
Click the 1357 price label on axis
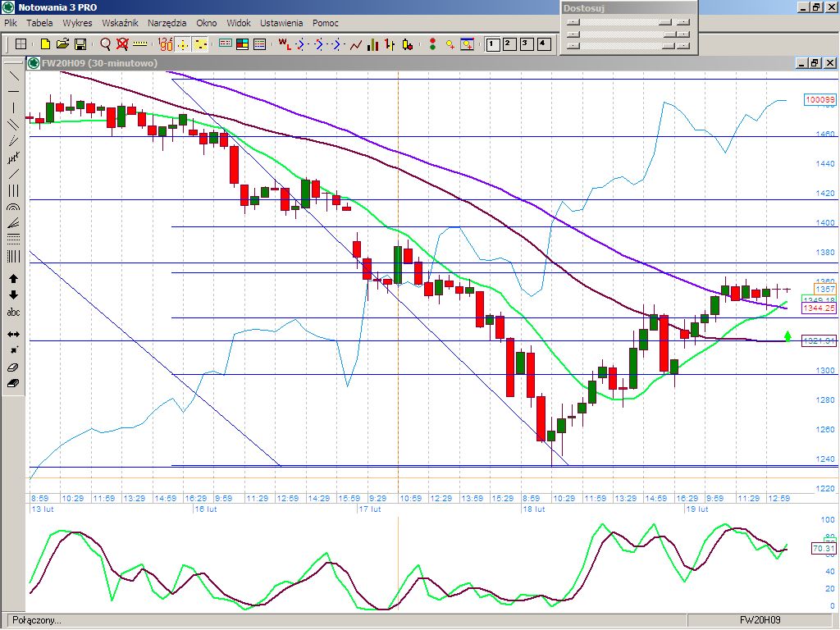pyautogui.click(x=824, y=290)
